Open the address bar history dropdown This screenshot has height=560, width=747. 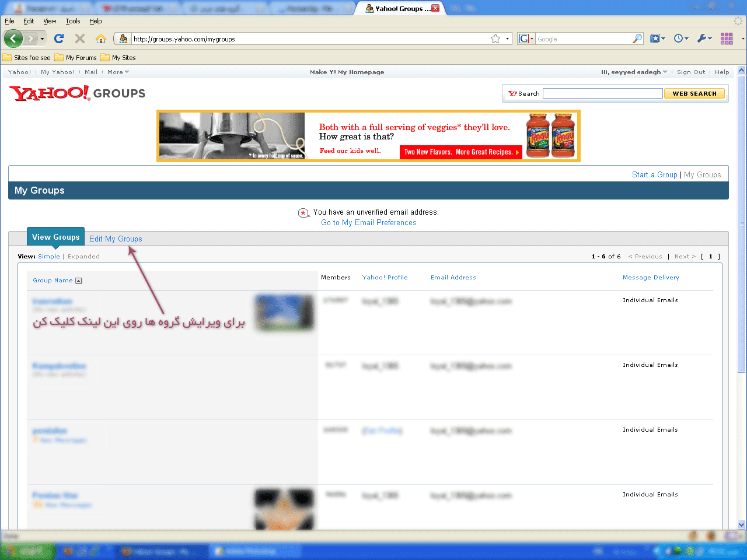pos(507,39)
